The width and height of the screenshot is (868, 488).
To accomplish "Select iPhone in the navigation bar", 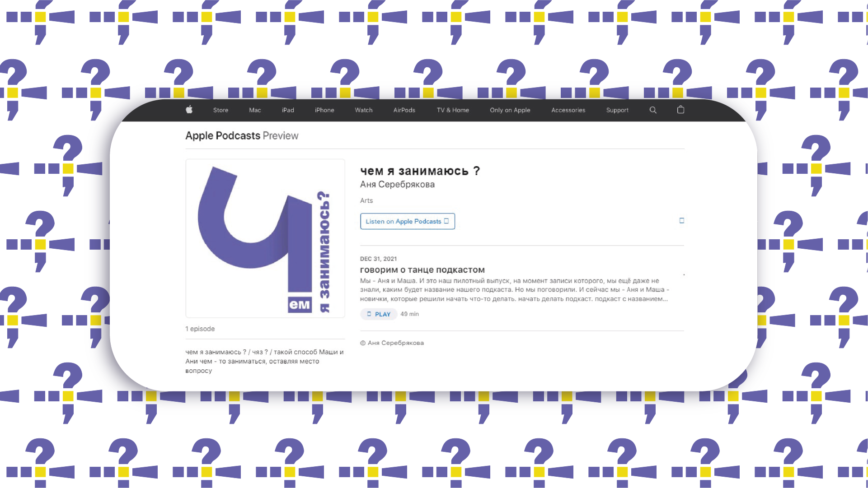I will 324,110.
